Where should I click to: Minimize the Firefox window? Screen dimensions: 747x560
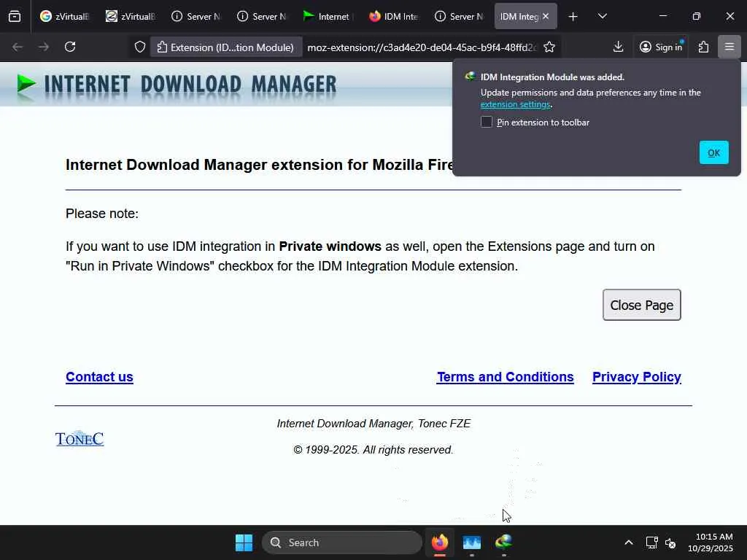(x=662, y=16)
